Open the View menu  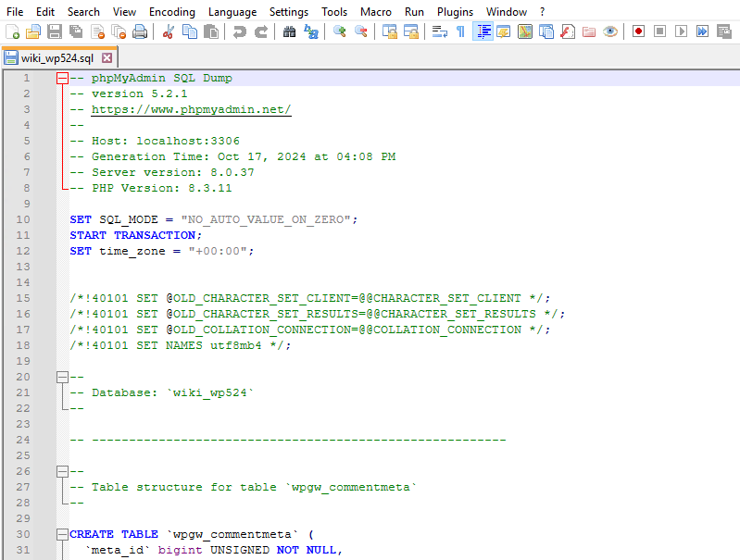125,12
